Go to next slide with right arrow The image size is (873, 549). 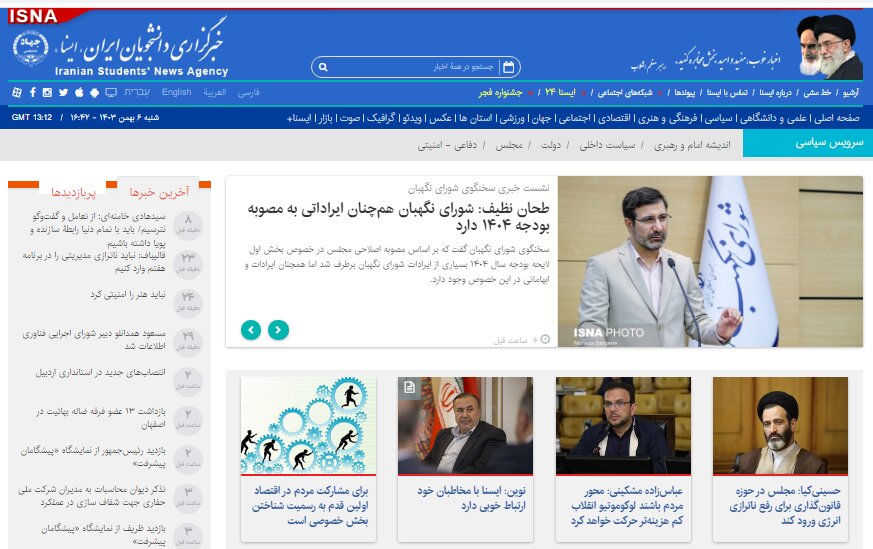tap(278, 330)
